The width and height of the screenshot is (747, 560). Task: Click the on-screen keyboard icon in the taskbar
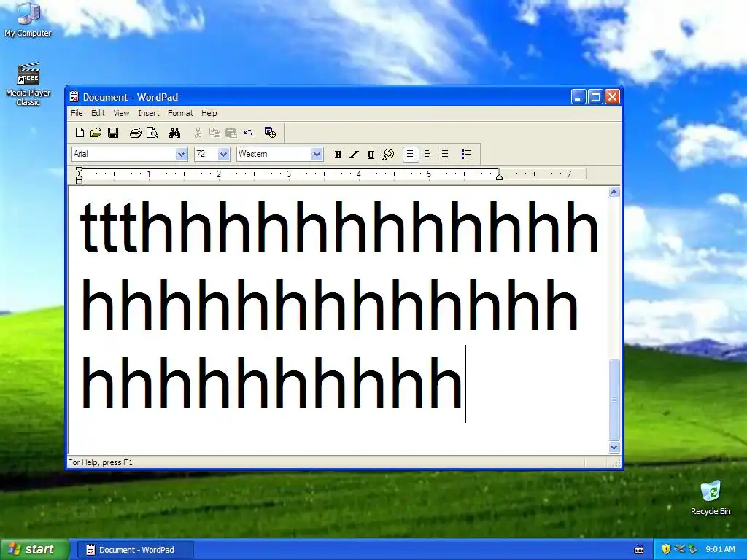639,550
